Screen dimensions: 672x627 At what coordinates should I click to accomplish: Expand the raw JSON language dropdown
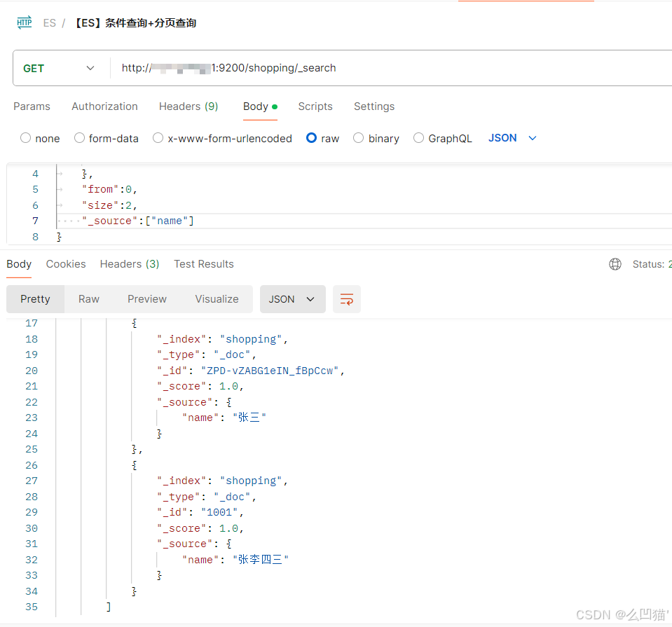(513, 138)
